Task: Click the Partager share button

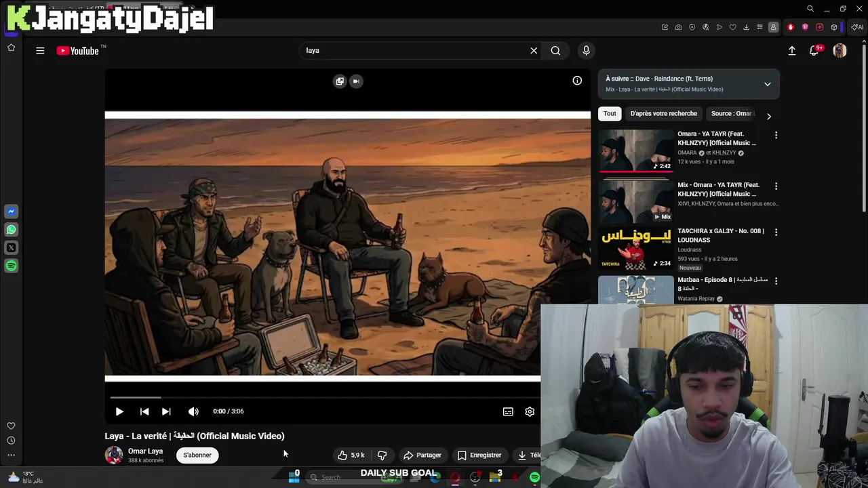Action: coord(422,455)
